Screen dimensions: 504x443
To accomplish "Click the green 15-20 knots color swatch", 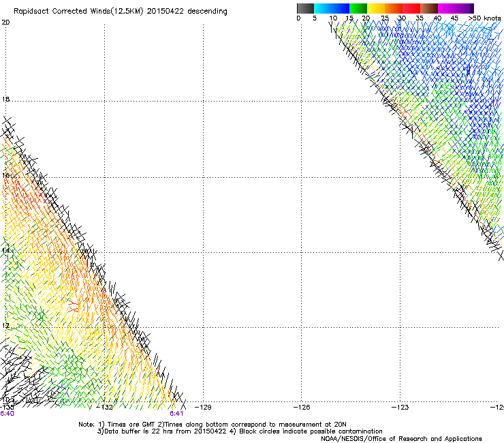I will click(358, 8).
